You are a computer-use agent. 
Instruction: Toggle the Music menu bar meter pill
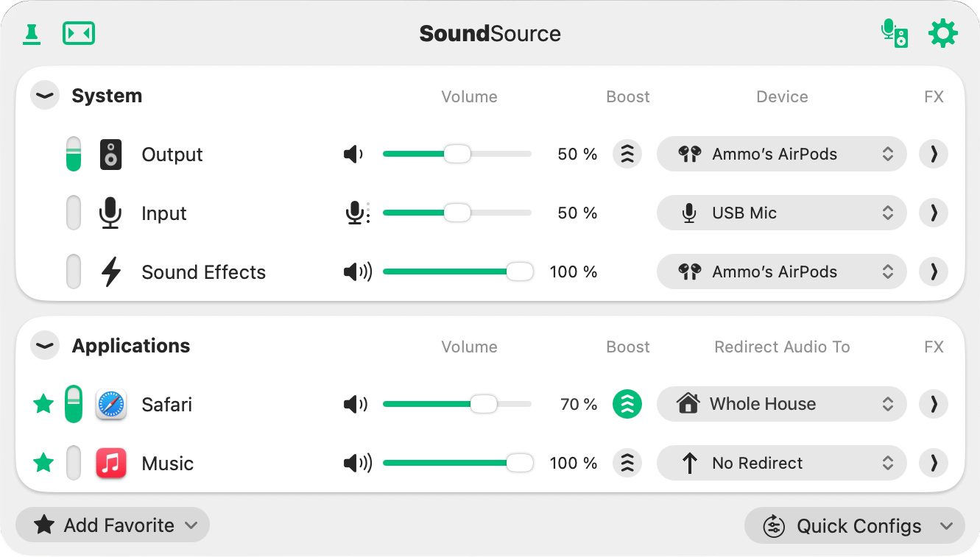pos(74,463)
